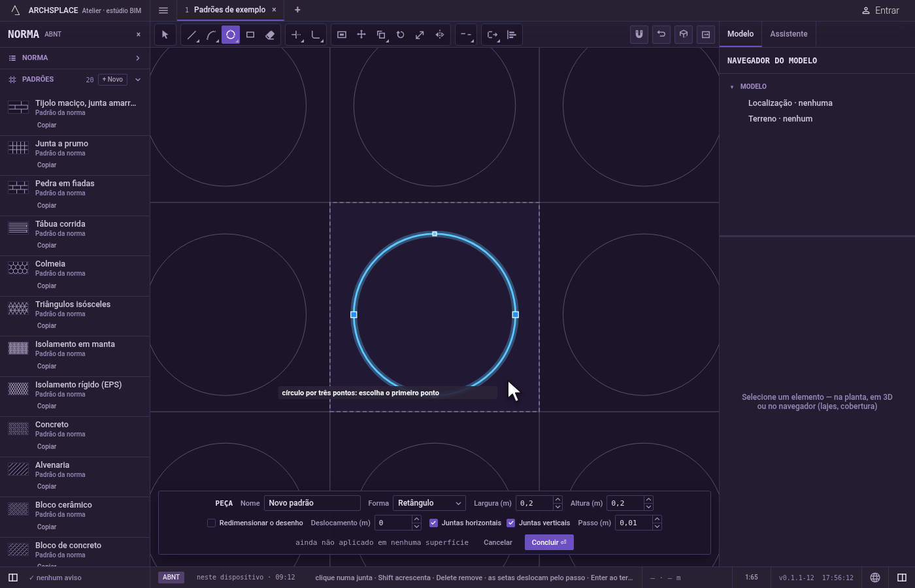Uncheck Juntas horizontais

pyautogui.click(x=433, y=523)
